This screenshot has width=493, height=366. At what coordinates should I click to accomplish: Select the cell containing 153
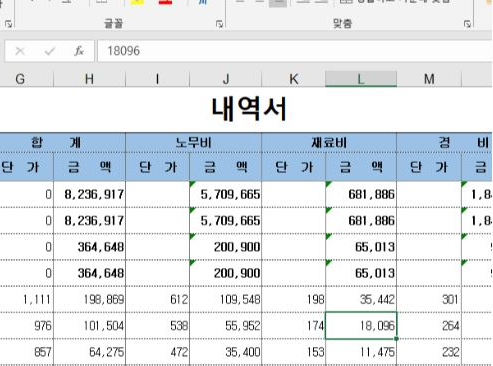point(293,352)
